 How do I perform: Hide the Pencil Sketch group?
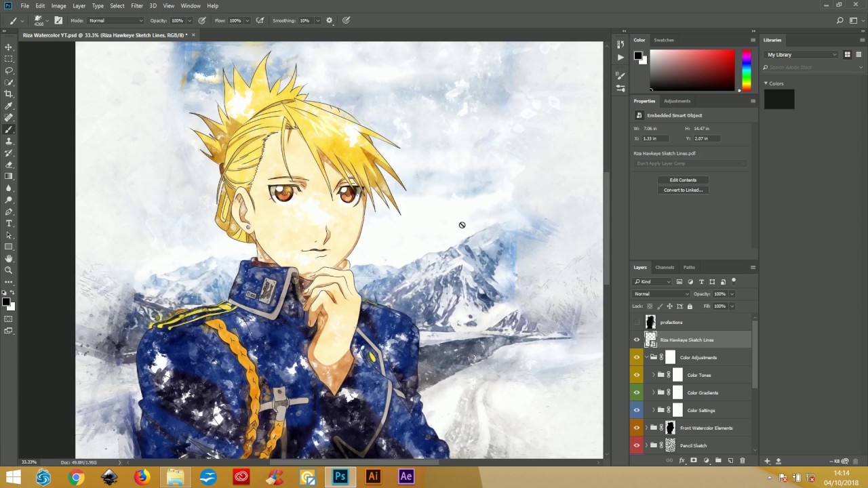[636, 445]
